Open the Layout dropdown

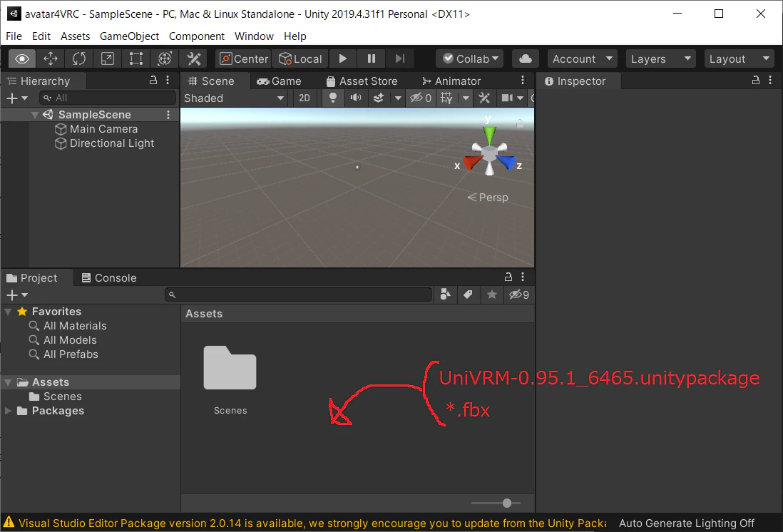coord(739,59)
